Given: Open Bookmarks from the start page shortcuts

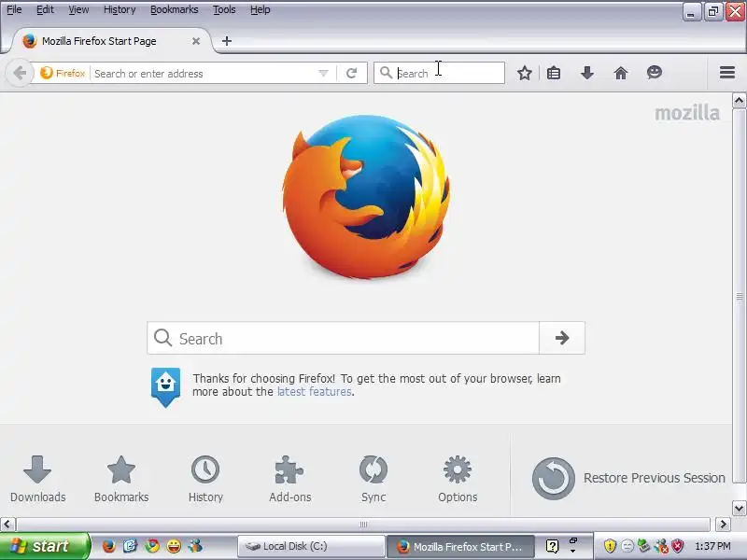Looking at the screenshot, I should pyautogui.click(x=121, y=479).
